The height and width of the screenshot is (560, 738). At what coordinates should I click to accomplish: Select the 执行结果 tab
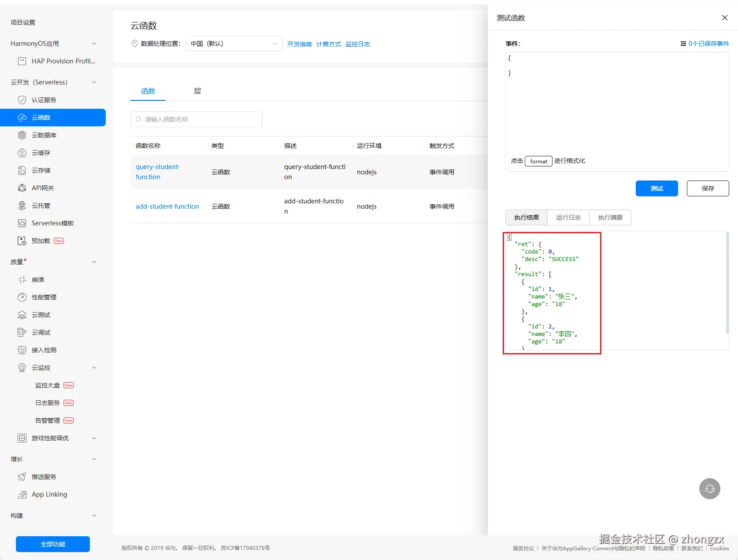pyautogui.click(x=527, y=217)
